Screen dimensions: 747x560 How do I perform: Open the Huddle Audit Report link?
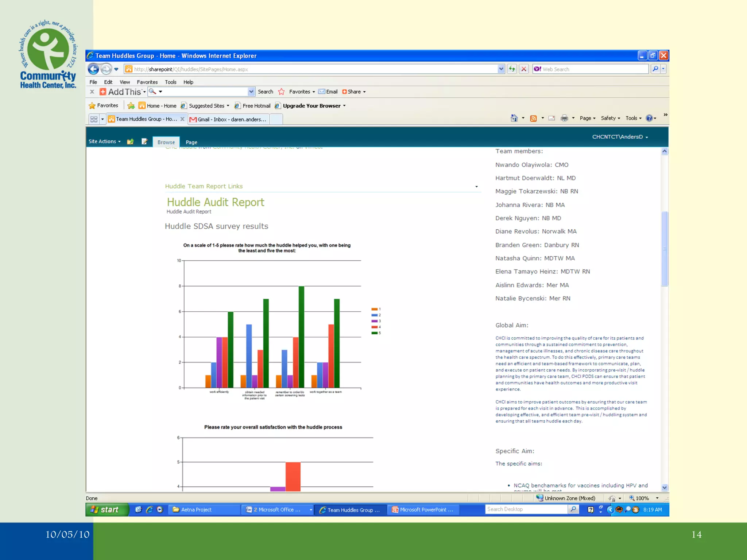click(x=215, y=202)
